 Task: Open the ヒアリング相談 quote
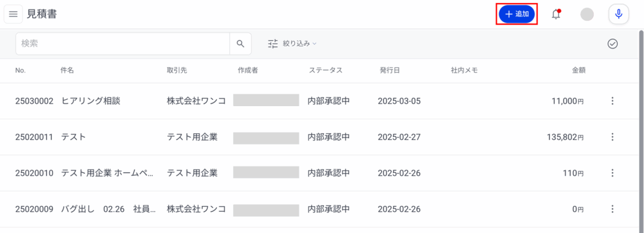pyautogui.click(x=91, y=101)
